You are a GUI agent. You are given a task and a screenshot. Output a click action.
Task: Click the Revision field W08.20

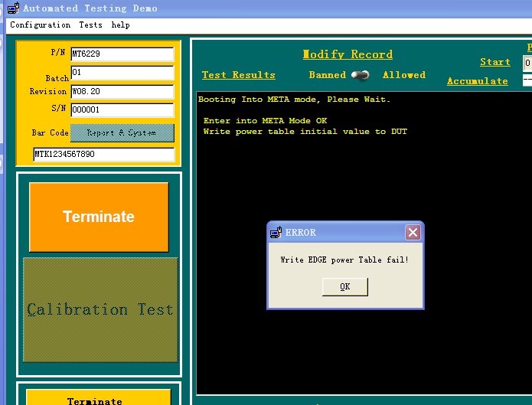(122, 92)
